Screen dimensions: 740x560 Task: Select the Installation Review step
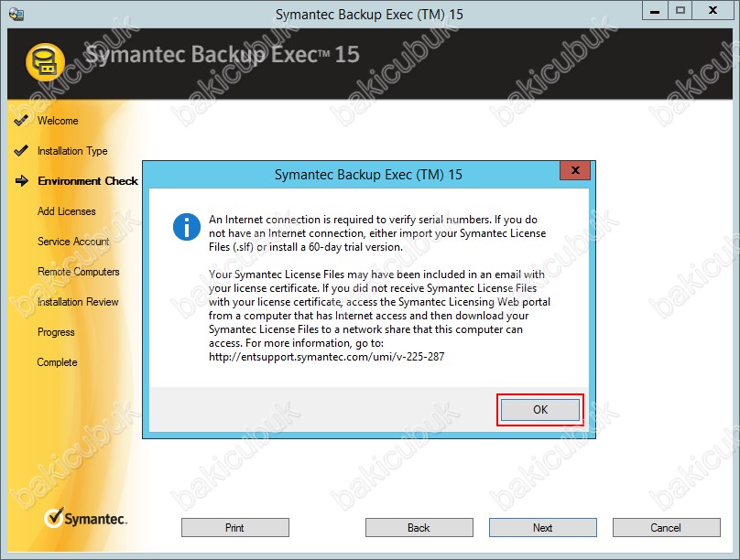pyautogui.click(x=78, y=302)
